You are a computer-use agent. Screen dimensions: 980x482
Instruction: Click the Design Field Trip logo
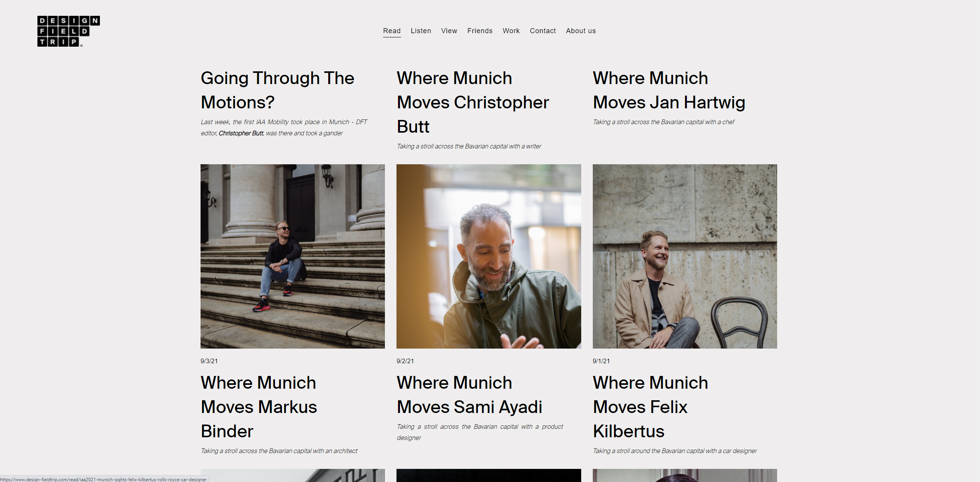point(68,31)
